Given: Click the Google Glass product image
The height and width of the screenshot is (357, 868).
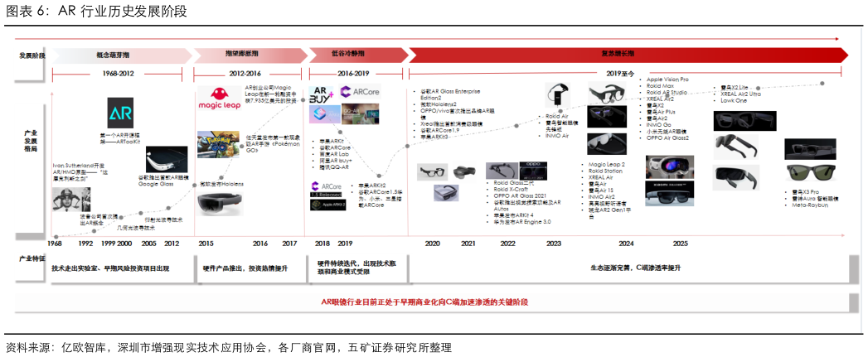Looking at the screenshot, I should [x=165, y=161].
